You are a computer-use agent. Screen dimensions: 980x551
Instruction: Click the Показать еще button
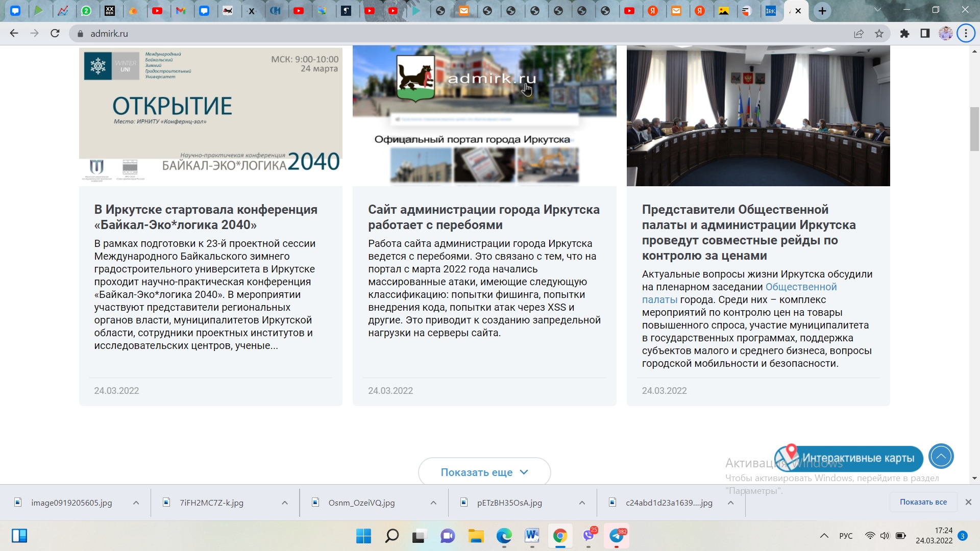pyautogui.click(x=484, y=472)
